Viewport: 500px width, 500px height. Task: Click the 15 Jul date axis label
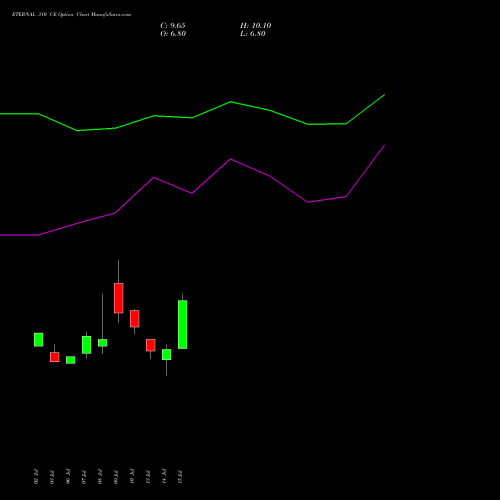coord(180,477)
